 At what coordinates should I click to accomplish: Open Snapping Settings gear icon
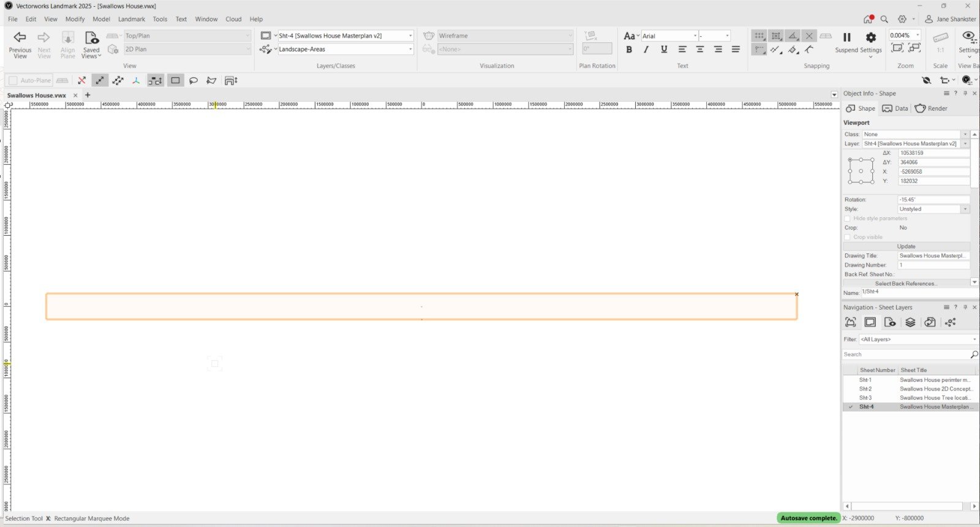pyautogui.click(x=870, y=37)
